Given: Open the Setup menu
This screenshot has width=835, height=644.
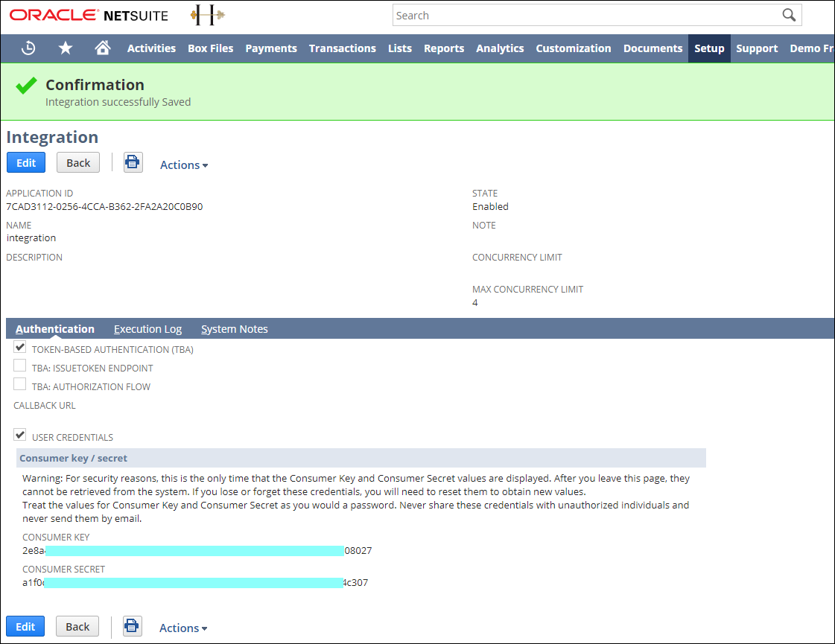Looking at the screenshot, I should (709, 48).
